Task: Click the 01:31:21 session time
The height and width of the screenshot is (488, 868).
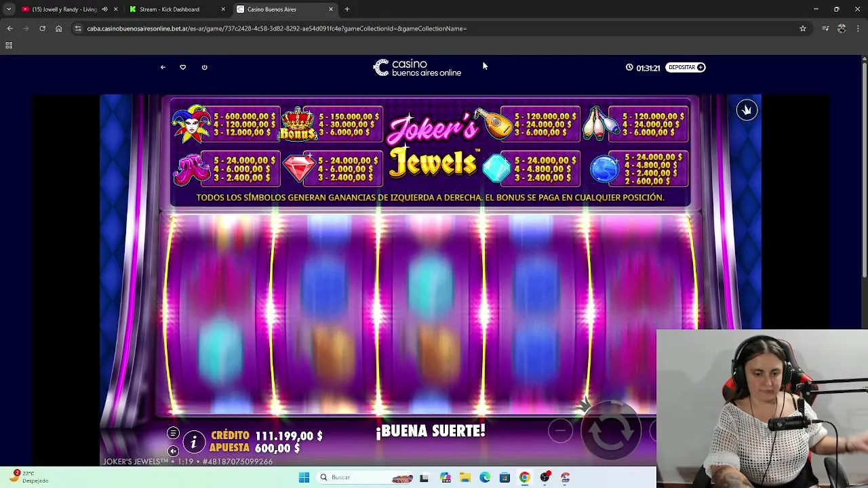Action: (x=648, y=68)
